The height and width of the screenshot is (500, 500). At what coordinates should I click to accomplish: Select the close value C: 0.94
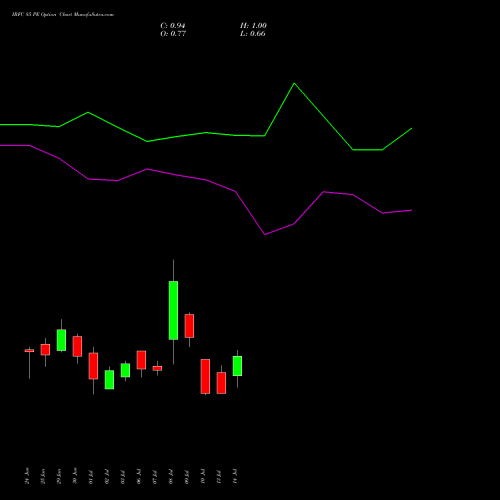pos(173,26)
